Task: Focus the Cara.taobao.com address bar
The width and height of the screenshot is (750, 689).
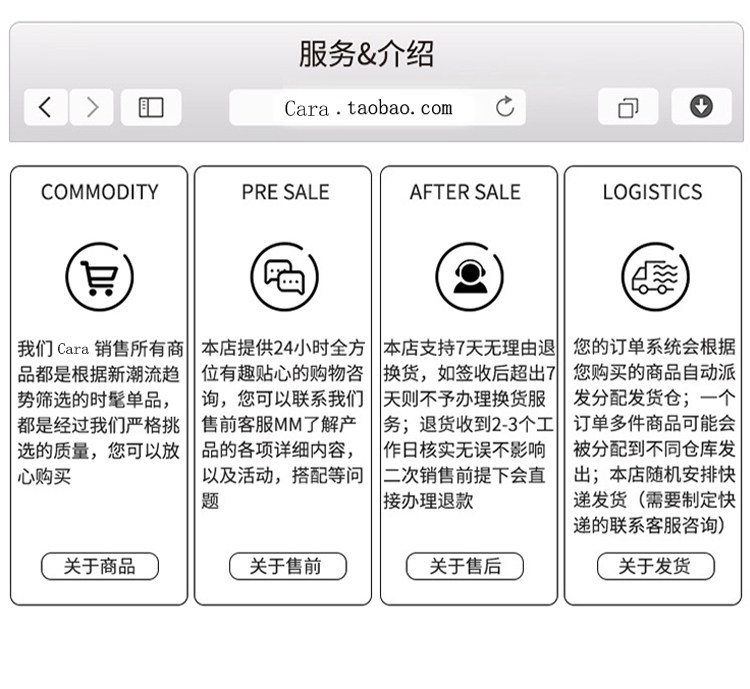Action: 377,107
